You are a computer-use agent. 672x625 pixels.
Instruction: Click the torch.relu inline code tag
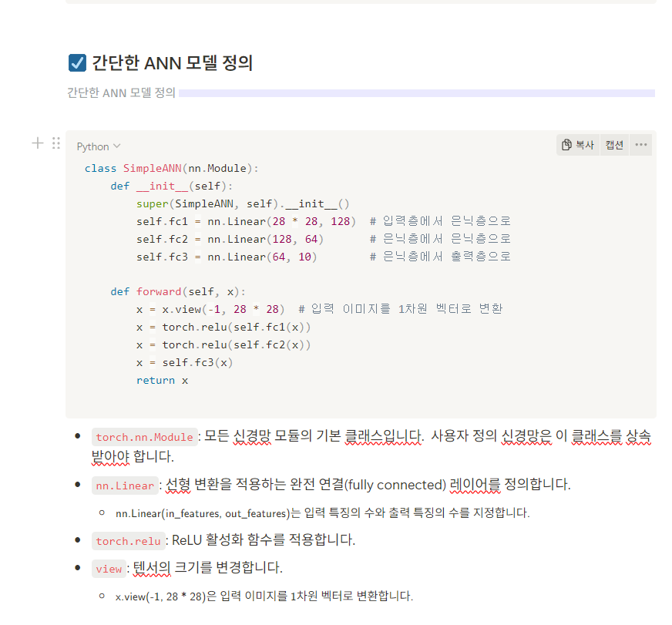[x=128, y=541]
